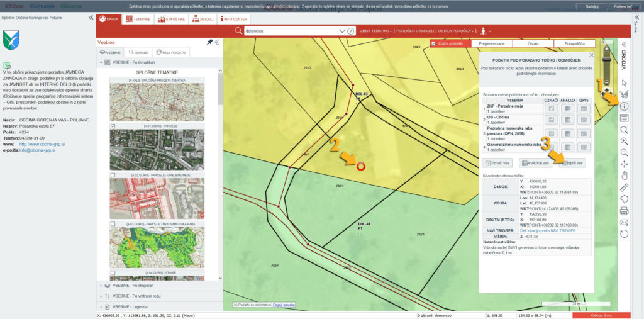
Task: Click the Označi vse button
Action: pyautogui.click(x=497, y=163)
